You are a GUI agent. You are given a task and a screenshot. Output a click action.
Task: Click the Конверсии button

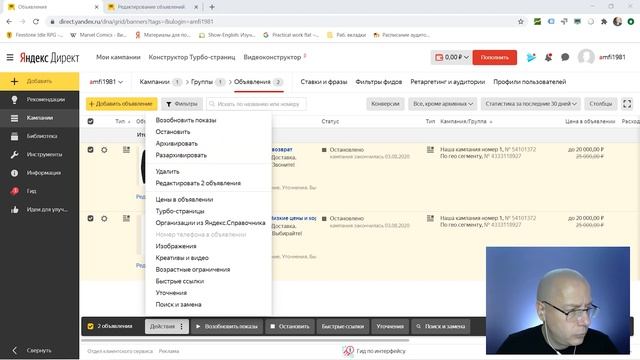point(385,104)
